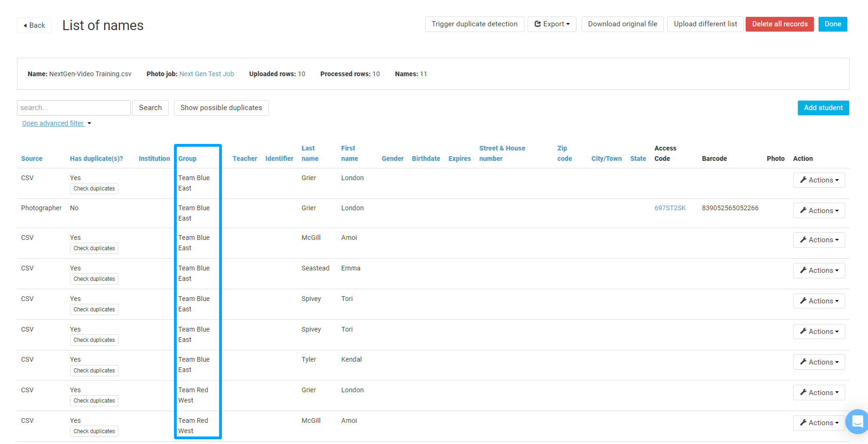Click the Add student button
868x444 pixels.
tap(823, 108)
